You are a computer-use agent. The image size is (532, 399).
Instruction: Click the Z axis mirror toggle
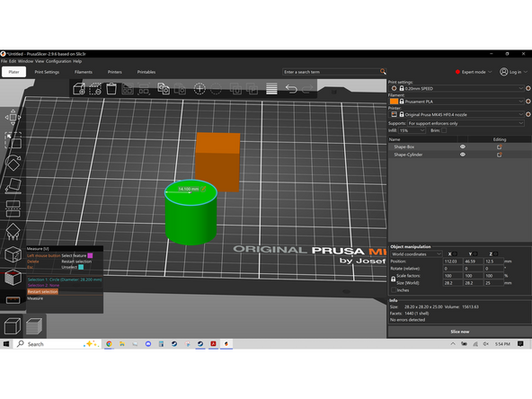point(496,253)
